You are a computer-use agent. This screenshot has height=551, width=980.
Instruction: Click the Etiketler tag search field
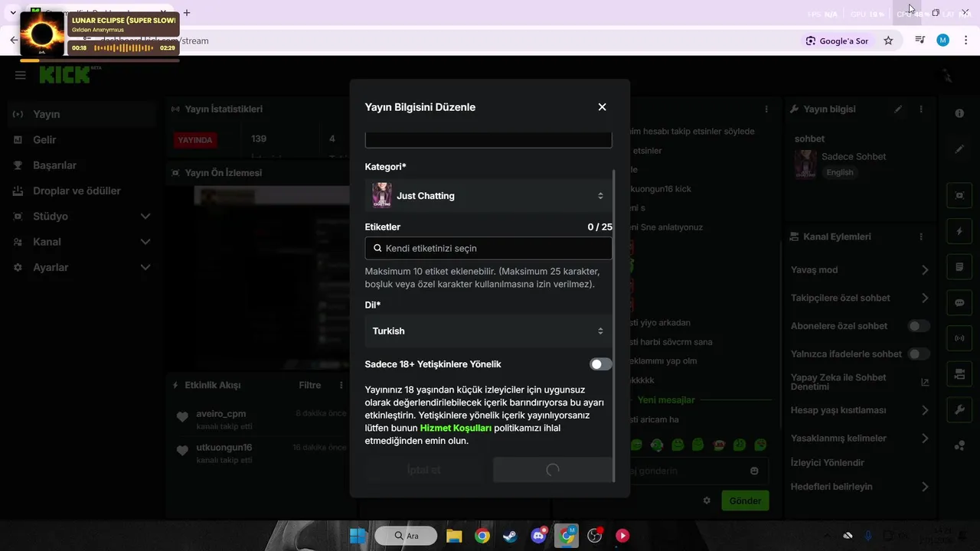click(x=488, y=248)
